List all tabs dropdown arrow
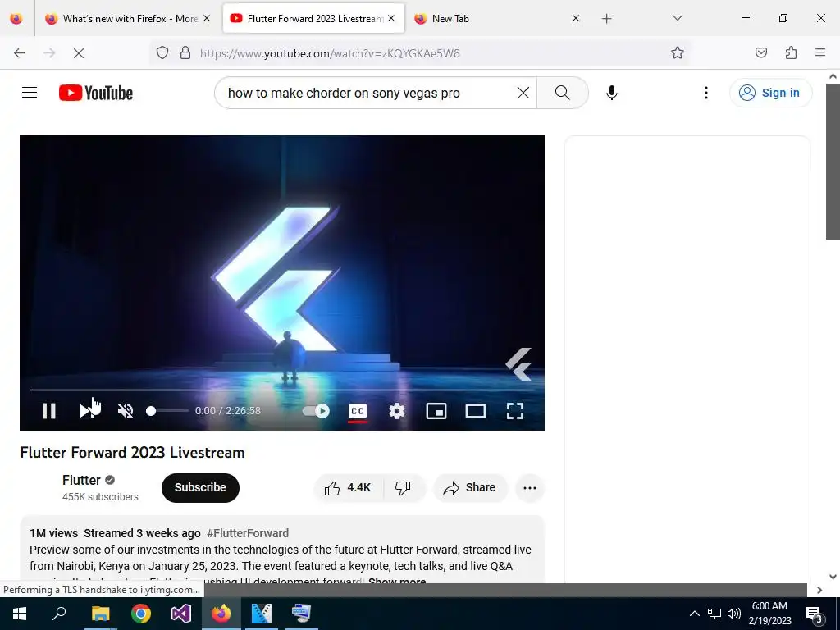 tap(678, 18)
